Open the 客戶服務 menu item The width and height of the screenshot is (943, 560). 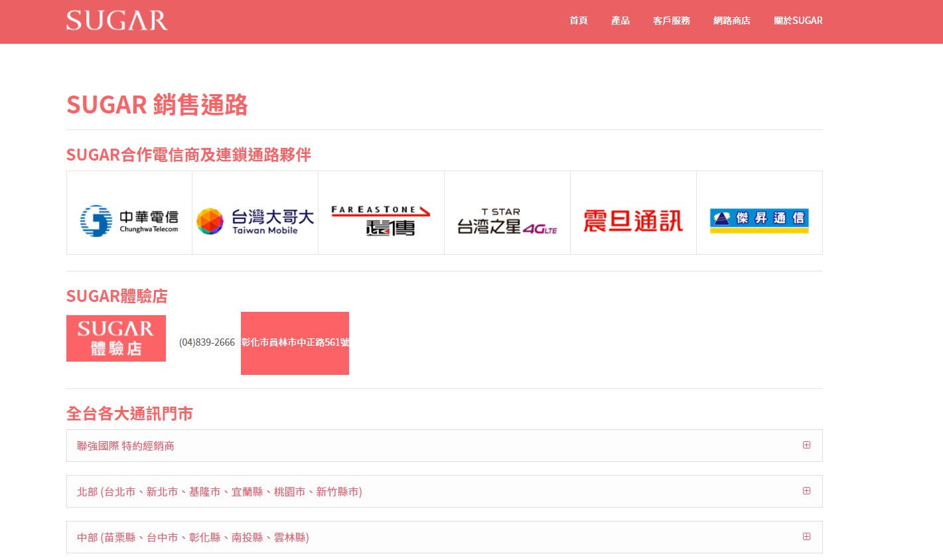[x=672, y=21]
